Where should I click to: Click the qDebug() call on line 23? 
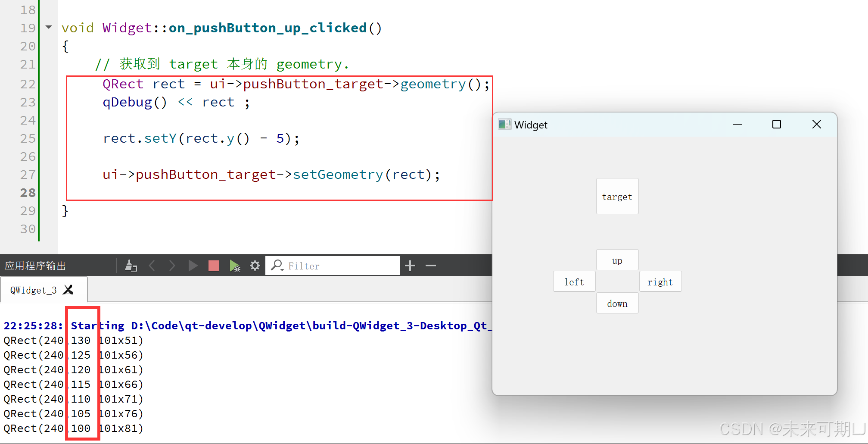click(x=134, y=103)
